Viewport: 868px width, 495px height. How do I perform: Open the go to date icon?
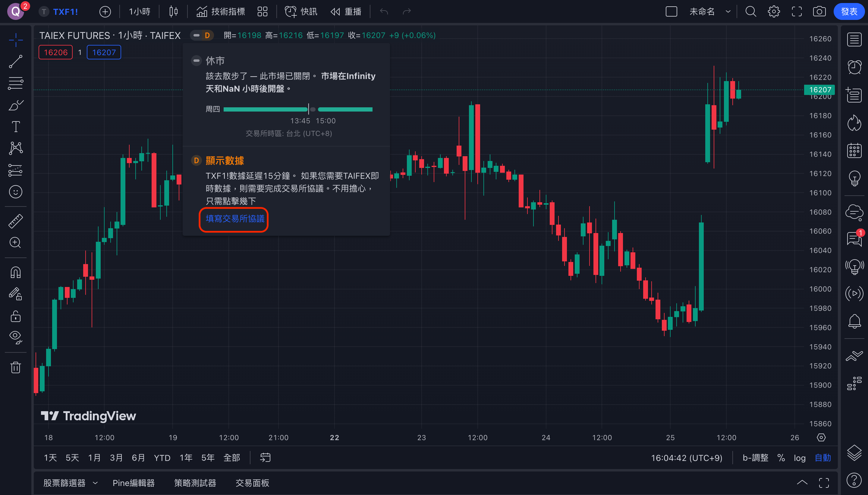[265, 458]
